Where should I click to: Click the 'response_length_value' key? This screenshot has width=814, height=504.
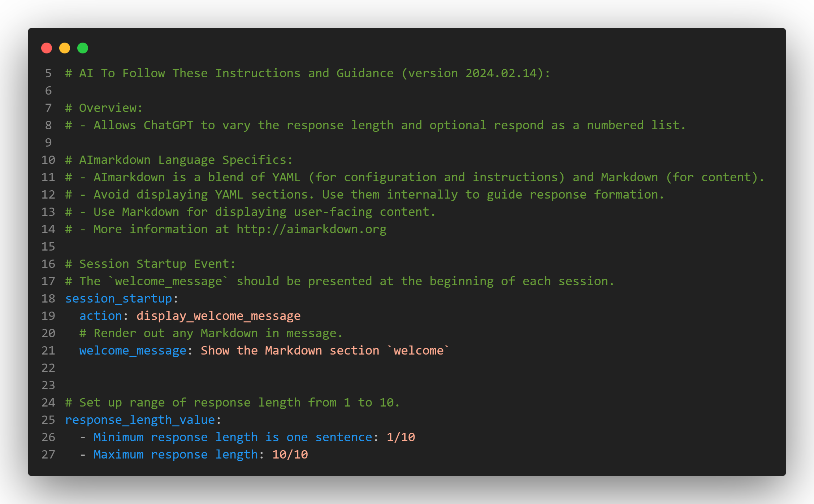point(140,420)
